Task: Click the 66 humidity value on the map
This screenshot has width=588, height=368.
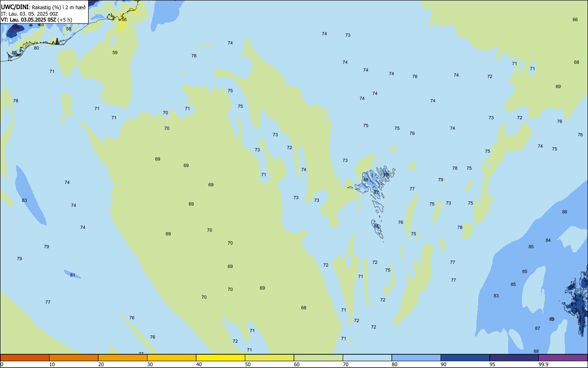Action: click(575, 20)
